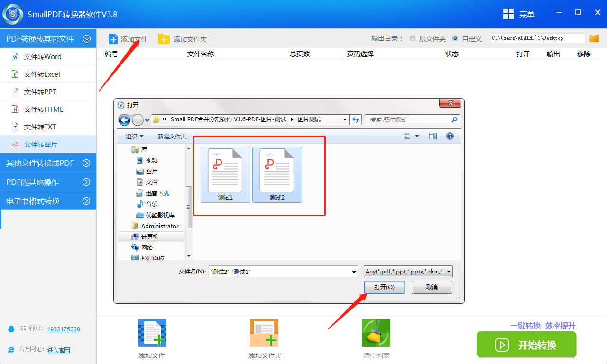Expand the 电子书格式转换 section
This screenshot has width=607, height=364.
[x=86, y=201]
